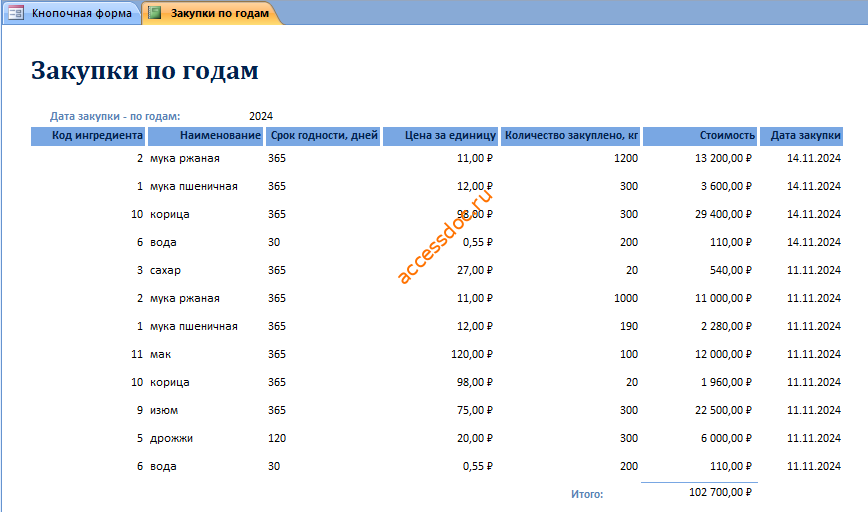Select the price 75,00 ₽
868x512 pixels.
[475, 410]
